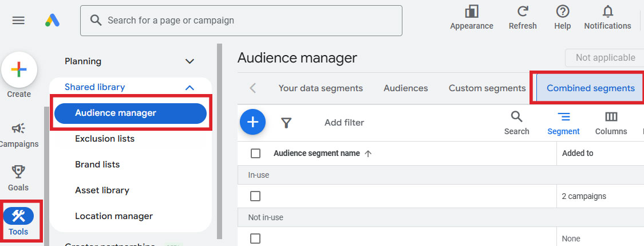Click the filter funnel icon
Screen dimensions: 644x246
pyautogui.click(x=286, y=122)
